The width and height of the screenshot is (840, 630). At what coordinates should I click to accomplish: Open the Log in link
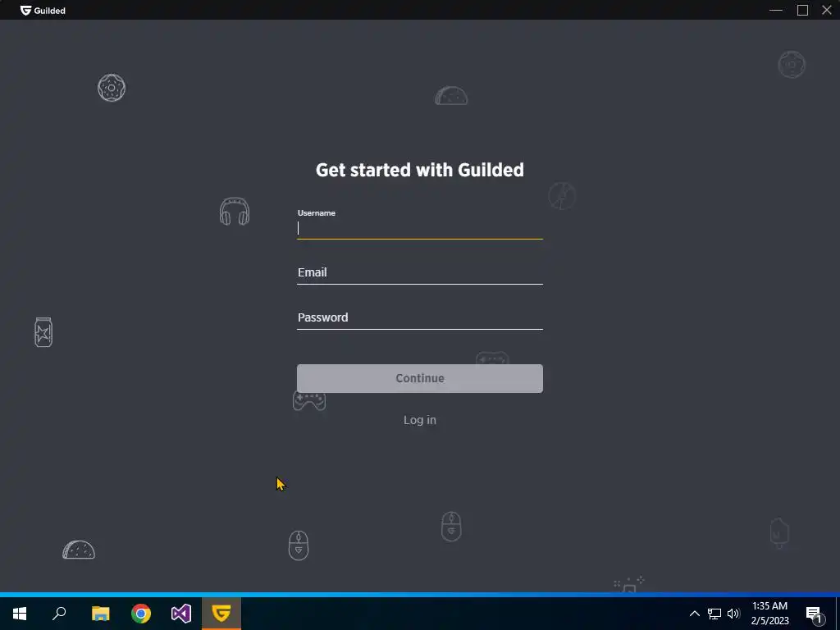[x=419, y=420]
